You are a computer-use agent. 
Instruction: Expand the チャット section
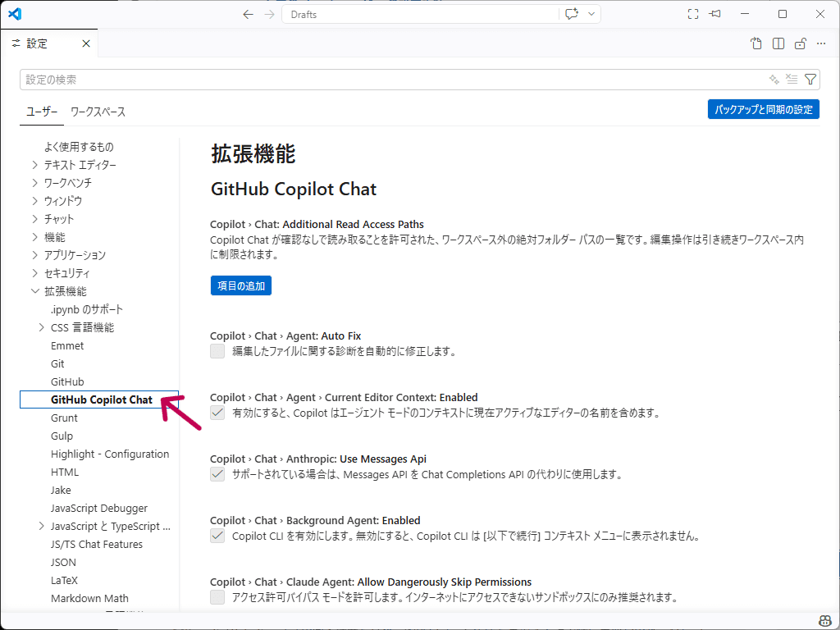pos(34,219)
